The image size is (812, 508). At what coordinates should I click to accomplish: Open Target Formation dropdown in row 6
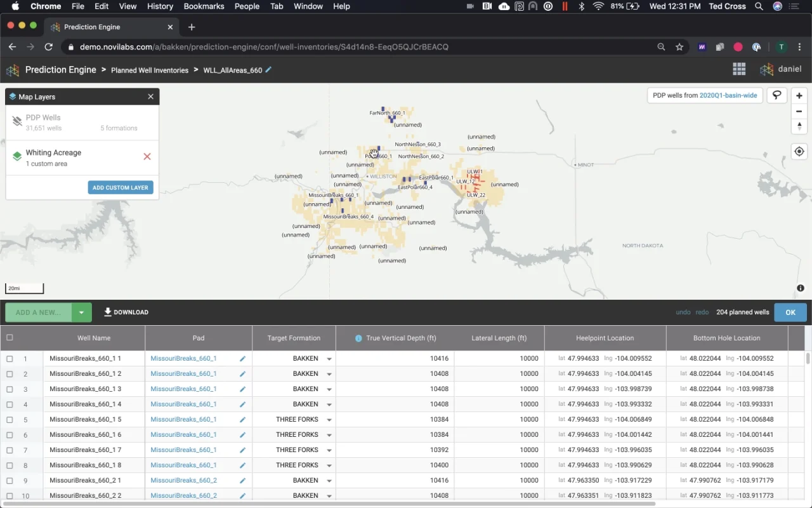329,435
